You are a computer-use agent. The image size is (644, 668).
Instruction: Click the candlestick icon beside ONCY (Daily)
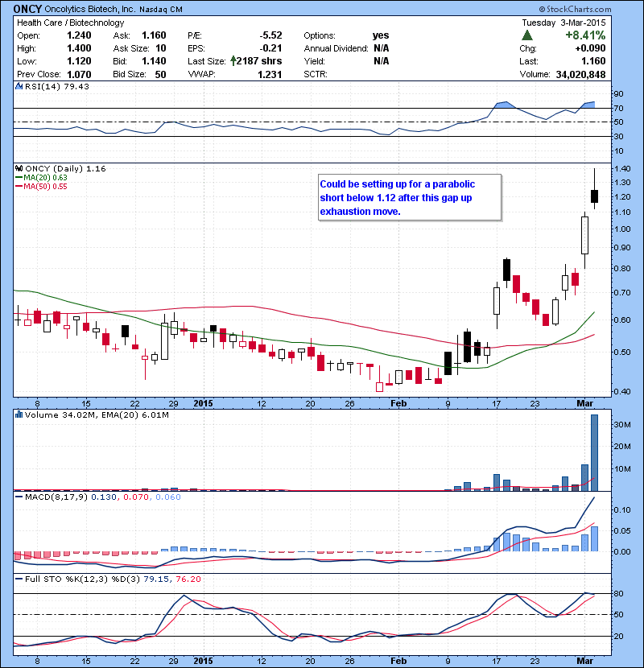(x=19, y=169)
